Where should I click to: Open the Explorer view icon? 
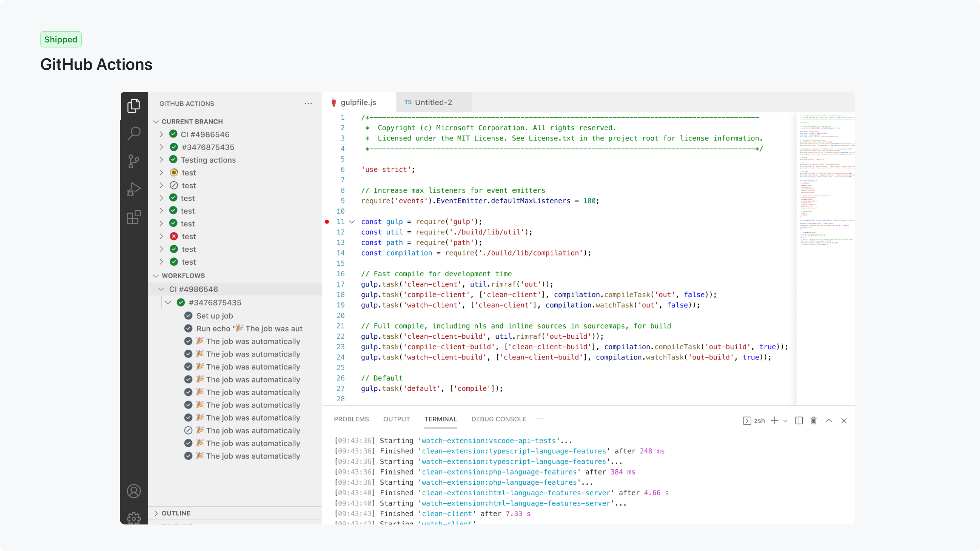click(133, 106)
